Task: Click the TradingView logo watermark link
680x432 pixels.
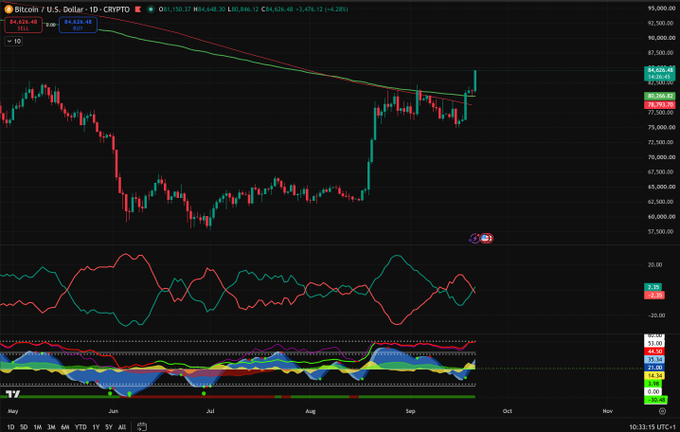Action: coord(13,394)
